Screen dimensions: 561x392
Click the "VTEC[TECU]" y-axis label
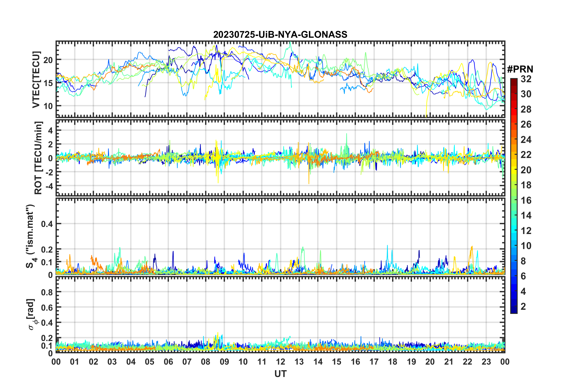click(x=36, y=80)
